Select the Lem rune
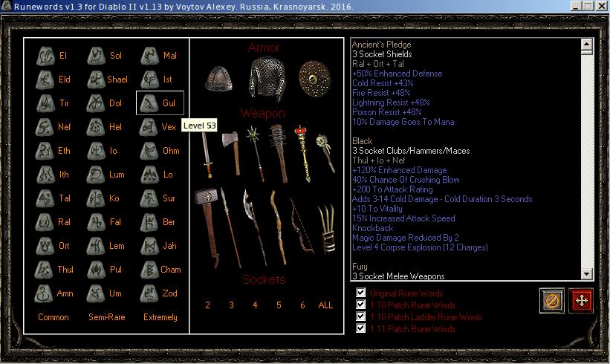 coord(96,246)
